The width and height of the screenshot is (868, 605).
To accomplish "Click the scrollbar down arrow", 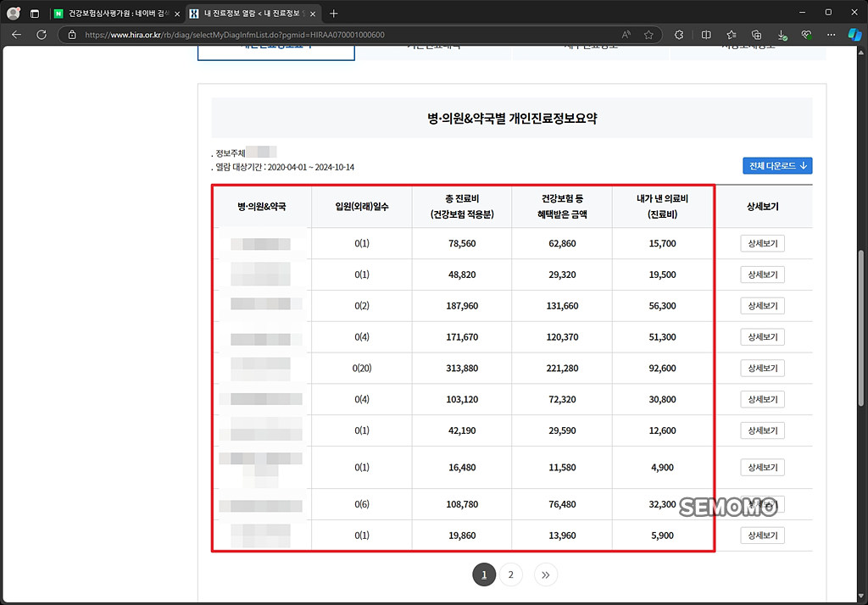I will tap(861, 597).
